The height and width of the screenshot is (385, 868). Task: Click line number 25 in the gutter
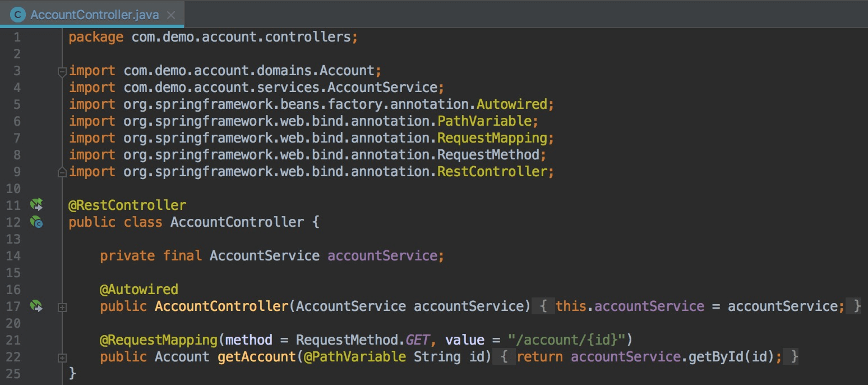(14, 373)
